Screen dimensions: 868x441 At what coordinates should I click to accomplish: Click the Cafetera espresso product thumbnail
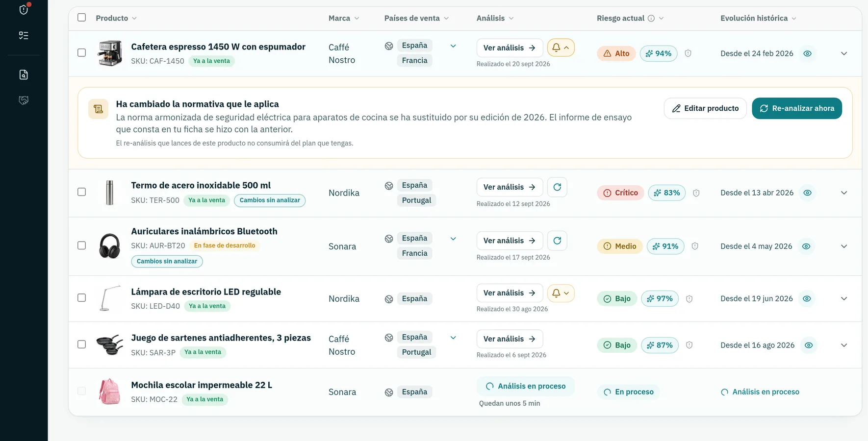pyautogui.click(x=110, y=53)
